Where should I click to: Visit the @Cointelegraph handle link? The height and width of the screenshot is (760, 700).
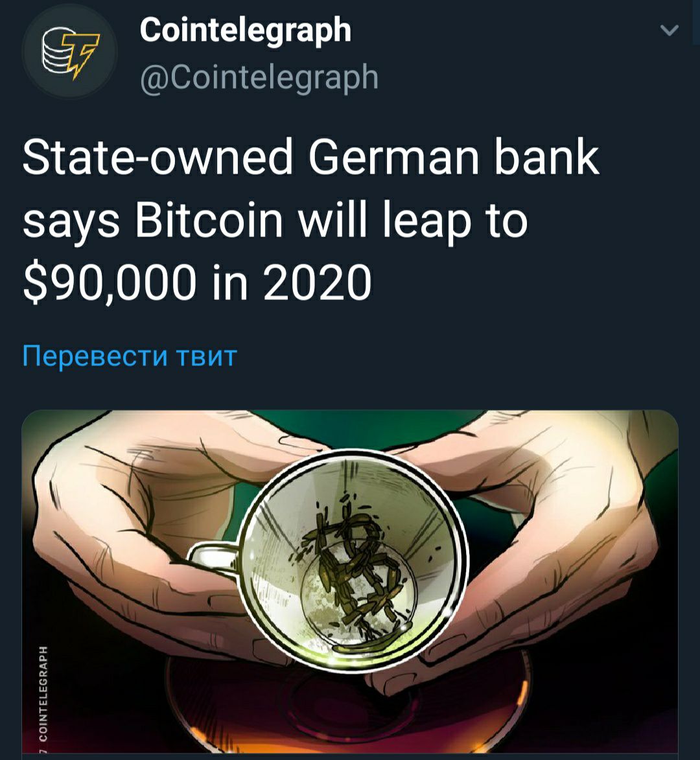tap(259, 78)
